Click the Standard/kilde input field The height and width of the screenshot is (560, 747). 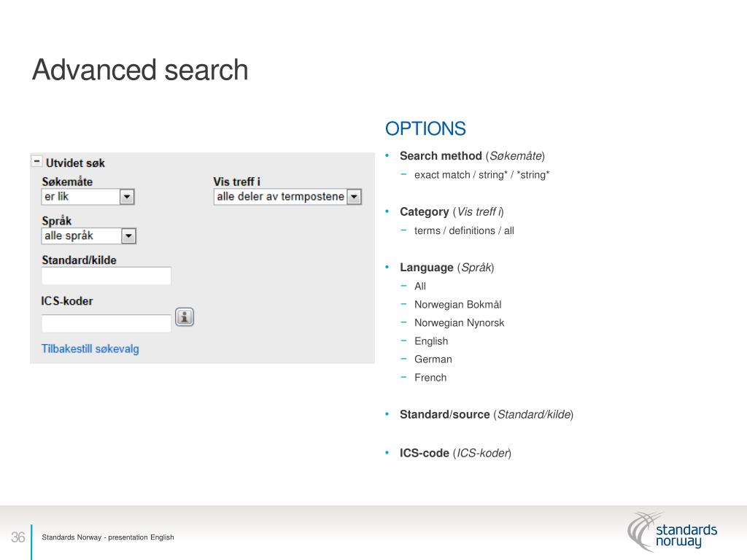(x=107, y=276)
